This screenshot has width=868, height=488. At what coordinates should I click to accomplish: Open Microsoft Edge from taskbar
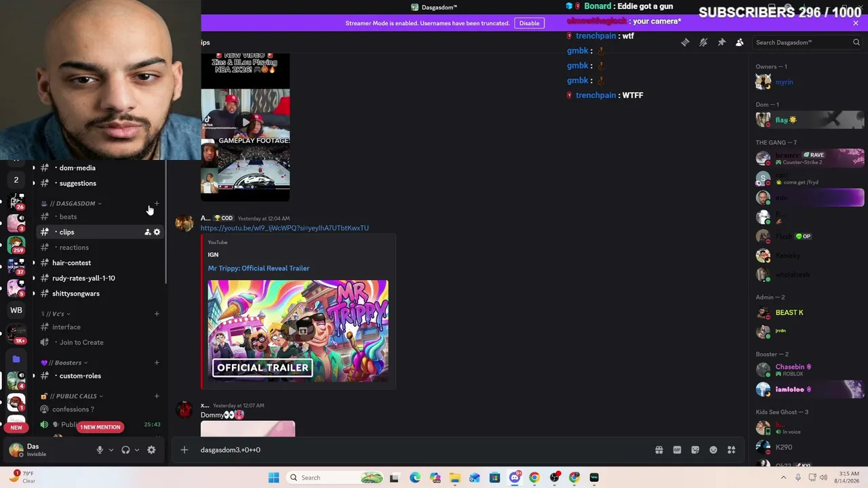pos(415,478)
